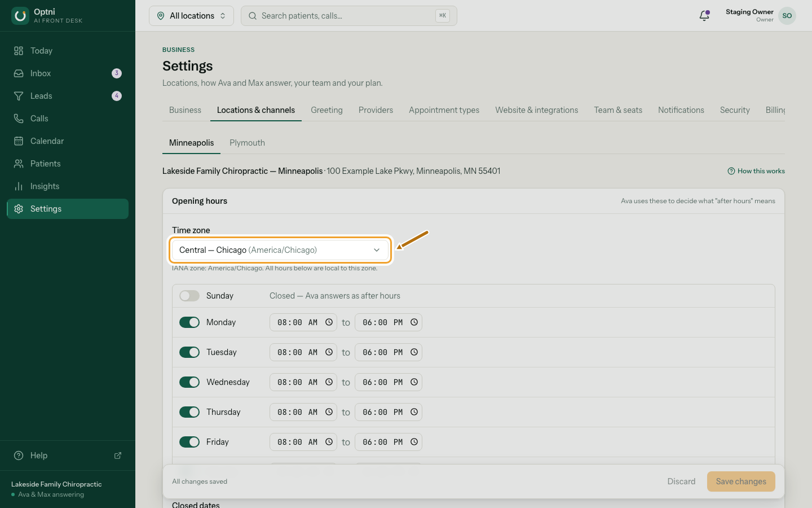This screenshot has height=508, width=812.
Task: Open the How this works link
Action: click(756, 171)
